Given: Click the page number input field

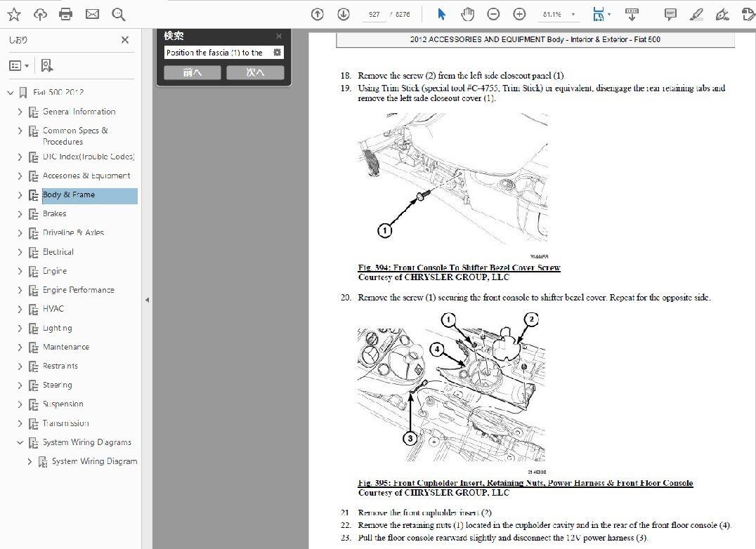Looking at the screenshot, I should coord(372,13).
